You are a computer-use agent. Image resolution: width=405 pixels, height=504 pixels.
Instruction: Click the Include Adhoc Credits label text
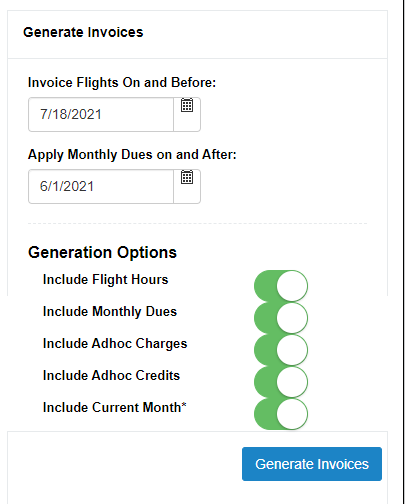tap(111, 376)
